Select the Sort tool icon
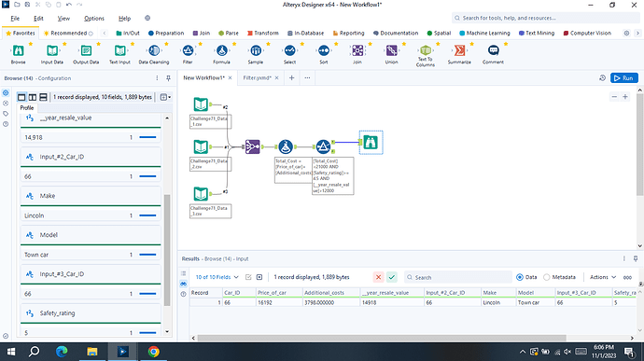 324,51
